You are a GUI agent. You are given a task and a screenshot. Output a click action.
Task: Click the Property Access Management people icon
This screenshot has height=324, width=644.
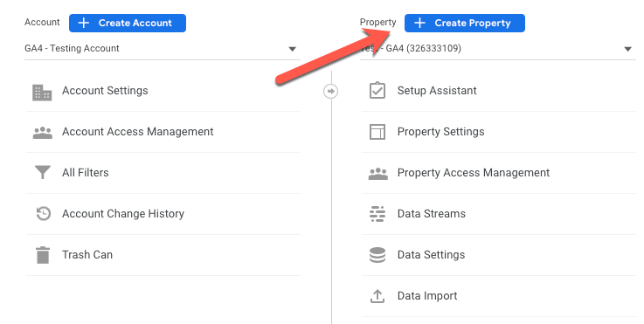[x=377, y=174]
